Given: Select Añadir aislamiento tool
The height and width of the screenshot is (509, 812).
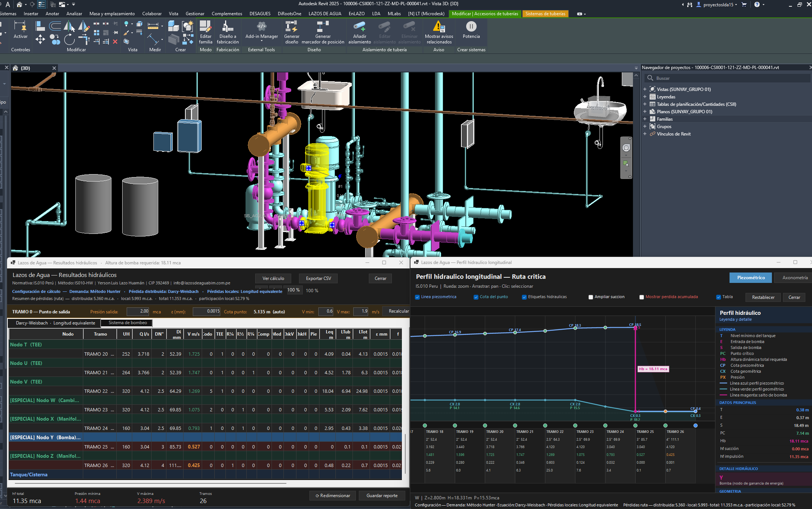Looking at the screenshot, I should (x=360, y=32).
